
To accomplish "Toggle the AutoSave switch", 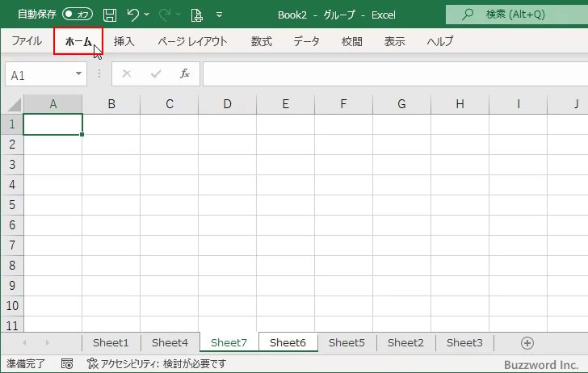I will pos(78,15).
